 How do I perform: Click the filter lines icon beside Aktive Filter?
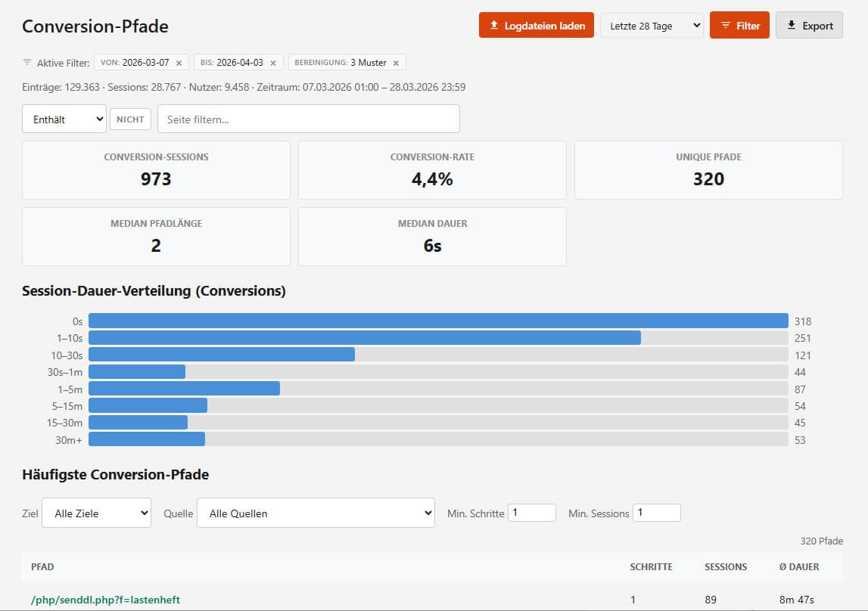click(27, 63)
